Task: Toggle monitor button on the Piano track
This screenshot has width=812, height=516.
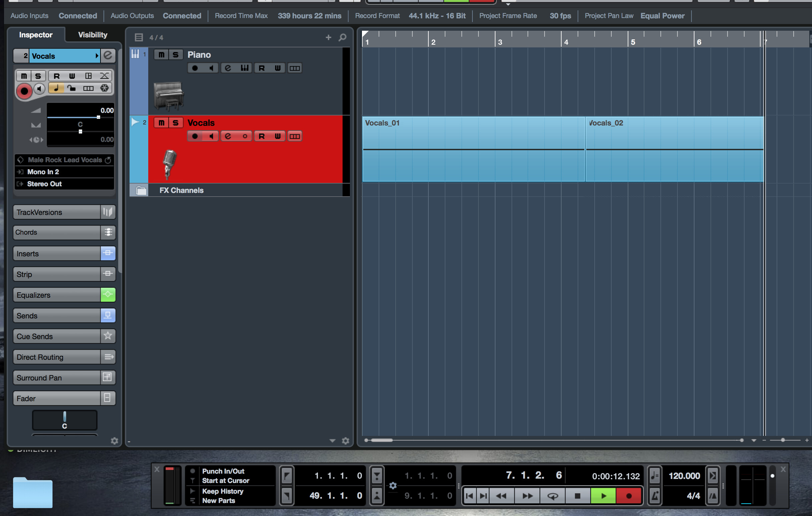Action: click(211, 68)
